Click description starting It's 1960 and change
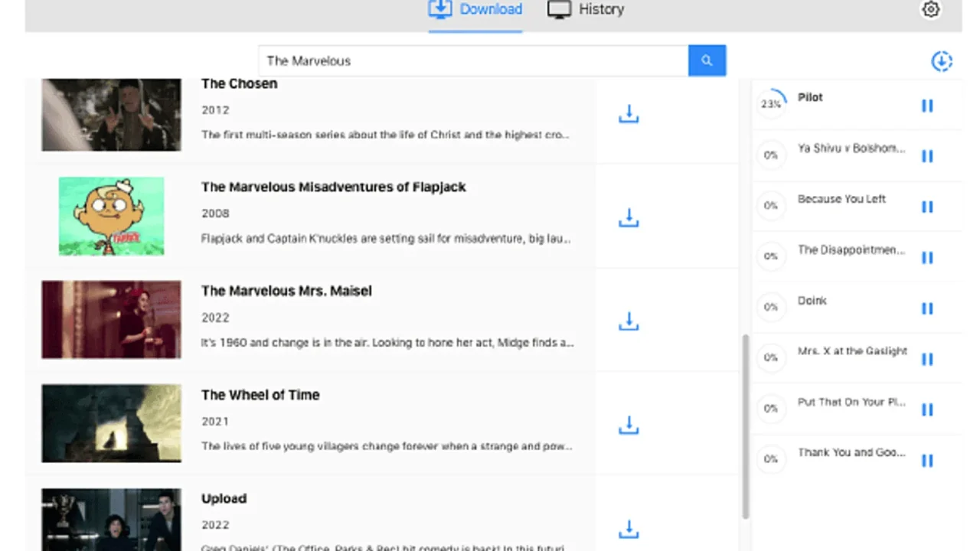 click(x=387, y=343)
